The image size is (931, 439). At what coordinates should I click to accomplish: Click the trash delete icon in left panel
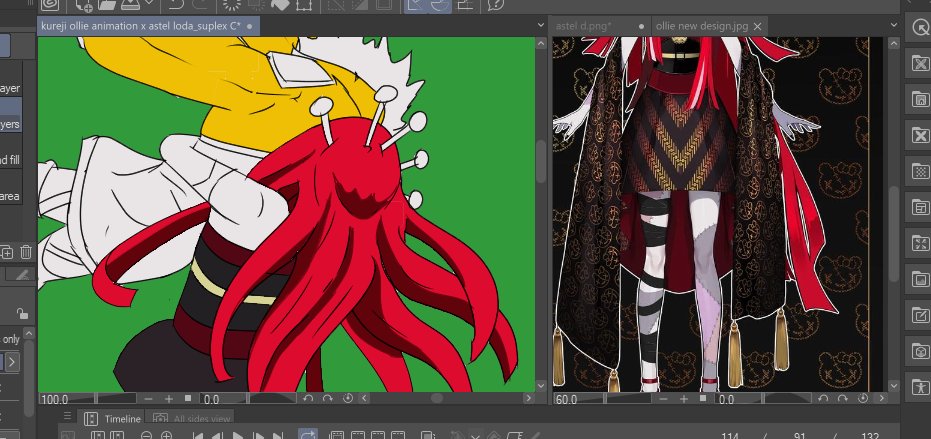26,252
